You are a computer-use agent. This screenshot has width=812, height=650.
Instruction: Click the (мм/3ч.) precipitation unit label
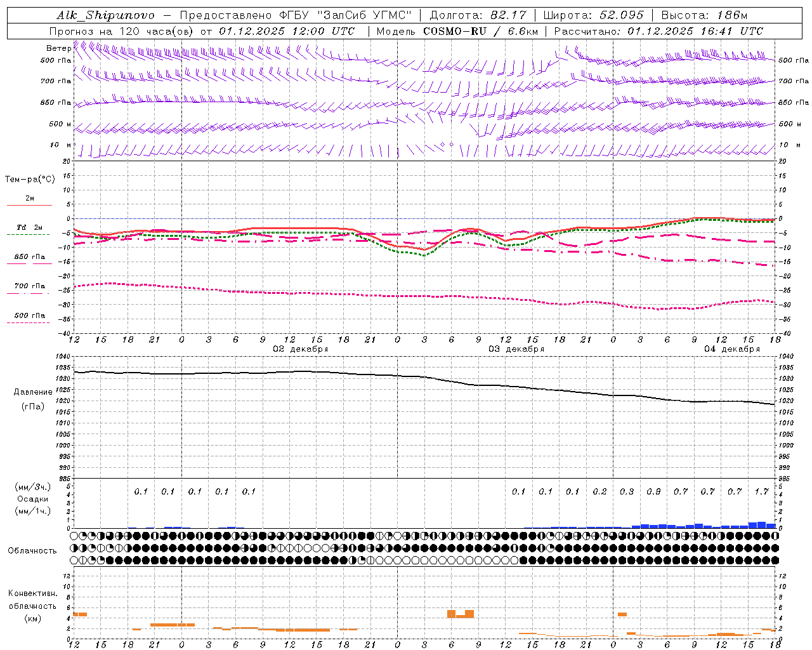click(x=32, y=487)
